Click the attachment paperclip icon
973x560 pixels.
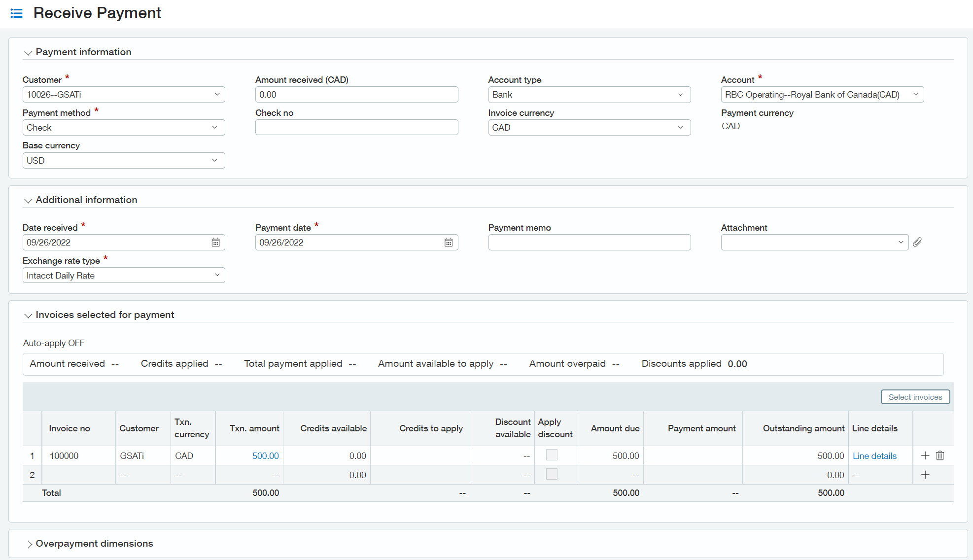pos(917,242)
